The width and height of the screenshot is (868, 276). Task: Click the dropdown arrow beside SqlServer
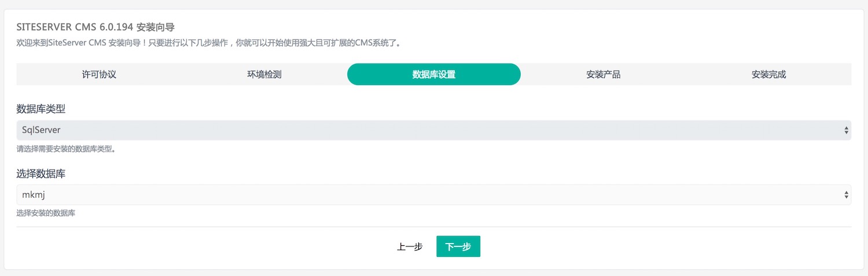[847, 130]
